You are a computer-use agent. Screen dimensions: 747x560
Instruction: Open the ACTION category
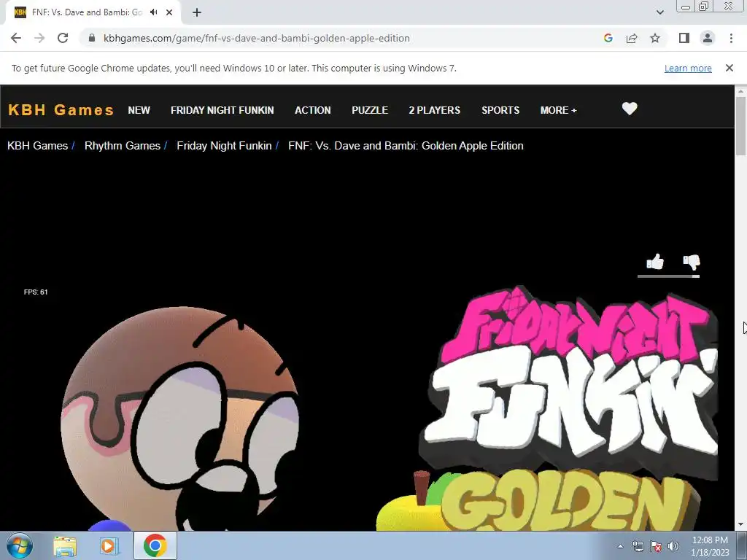click(312, 110)
